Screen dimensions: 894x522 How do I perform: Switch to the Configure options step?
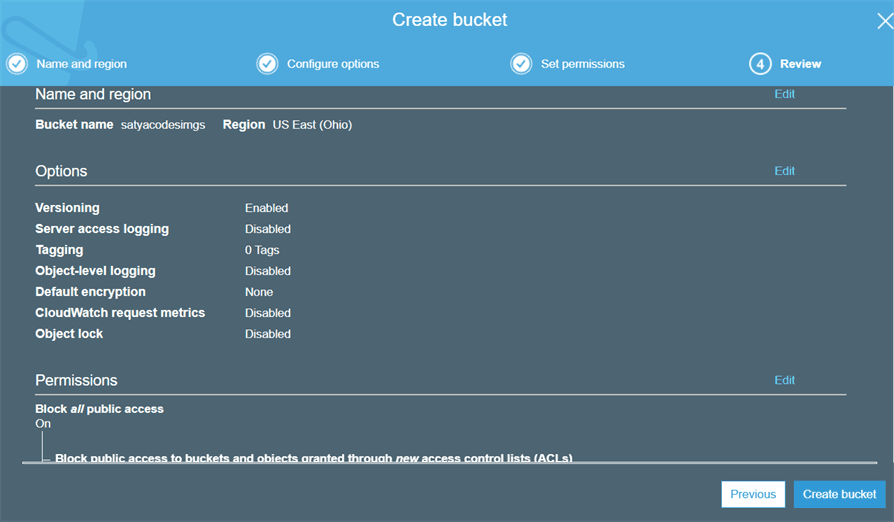333,64
